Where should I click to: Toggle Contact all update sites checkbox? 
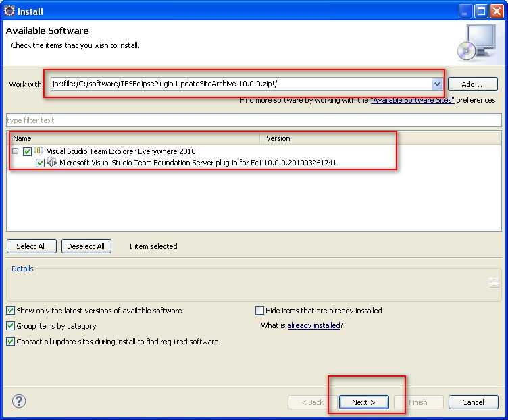click(10, 342)
